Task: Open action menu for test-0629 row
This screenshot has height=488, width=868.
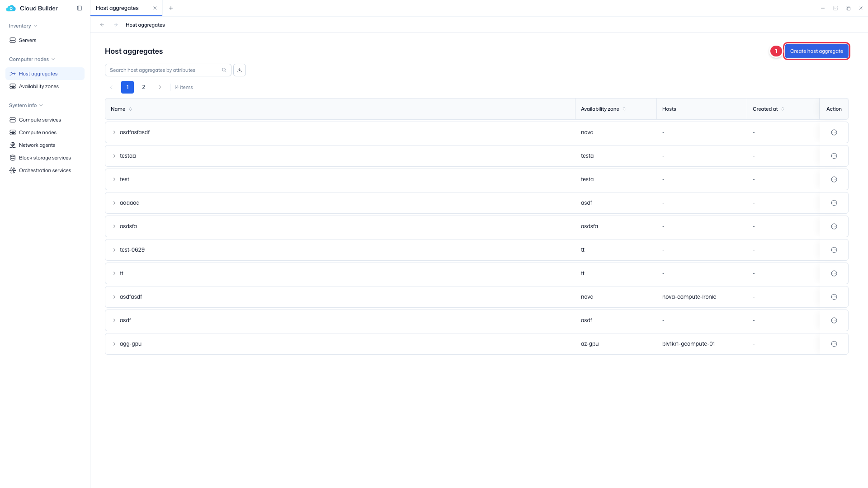Action: pyautogui.click(x=834, y=250)
